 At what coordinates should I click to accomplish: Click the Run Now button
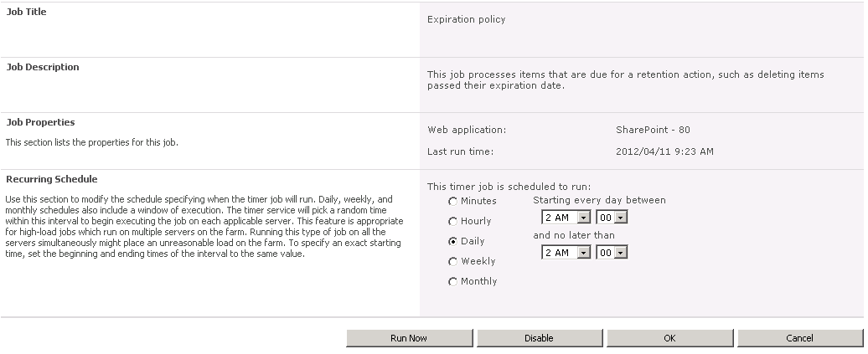pos(409,338)
